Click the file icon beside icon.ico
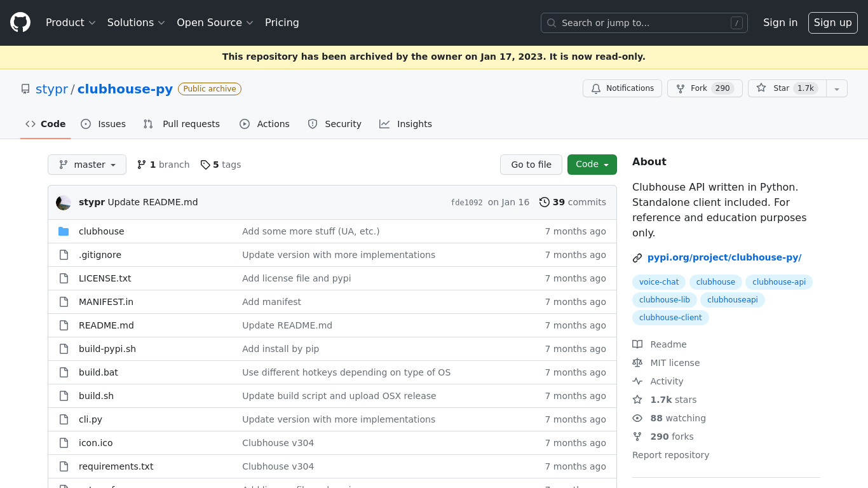The height and width of the screenshot is (488, 868). [x=64, y=443]
